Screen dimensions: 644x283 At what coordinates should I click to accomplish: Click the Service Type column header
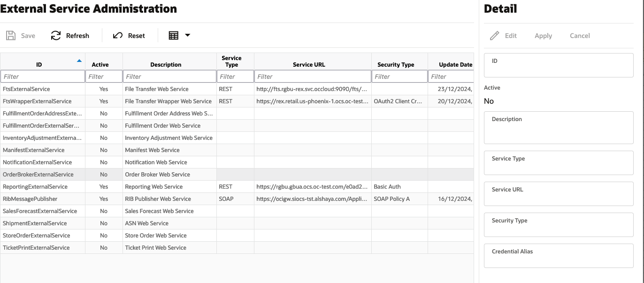point(231,61)
